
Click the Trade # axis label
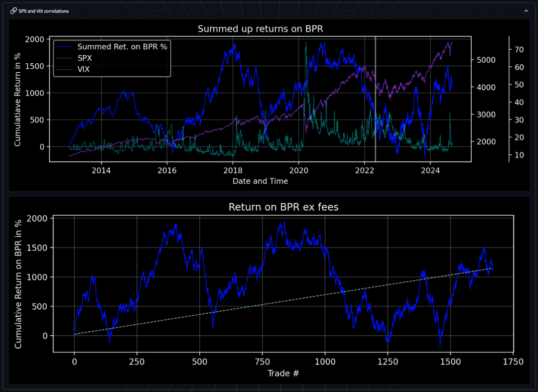283,373
